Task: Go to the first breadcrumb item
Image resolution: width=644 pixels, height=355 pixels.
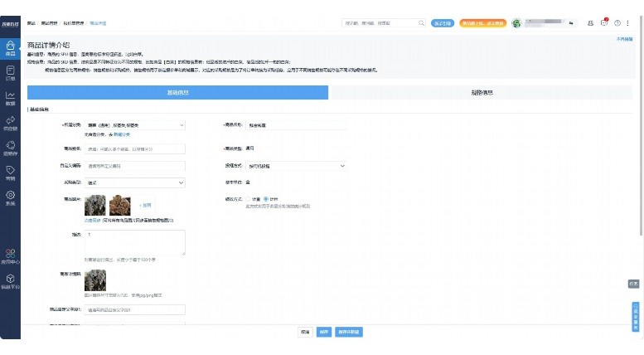Action: tap(31, 23)
